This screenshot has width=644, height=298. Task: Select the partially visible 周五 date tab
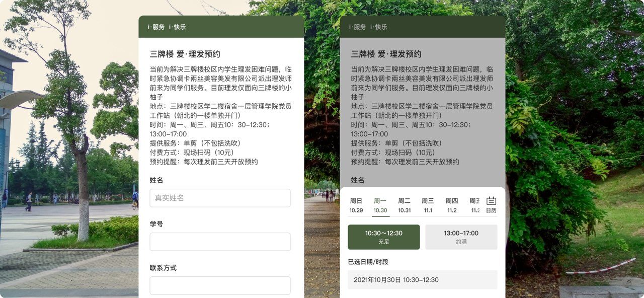tap(475, 205)
